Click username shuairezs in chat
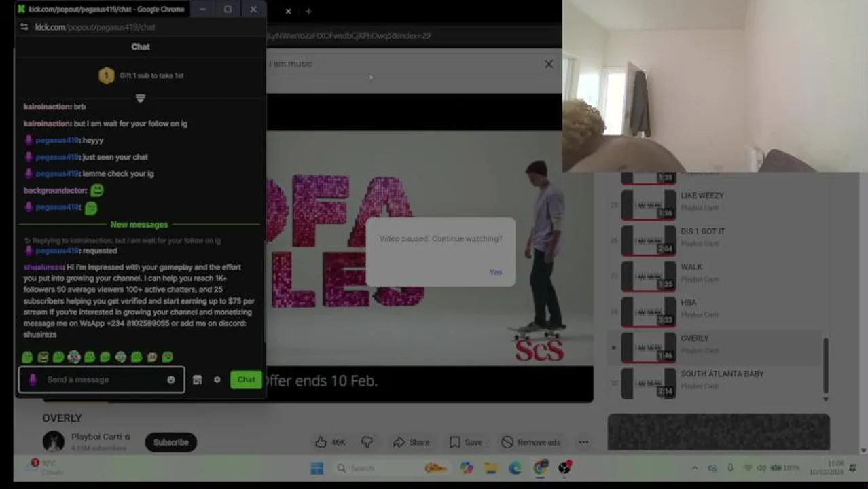 tap(43, 267)
